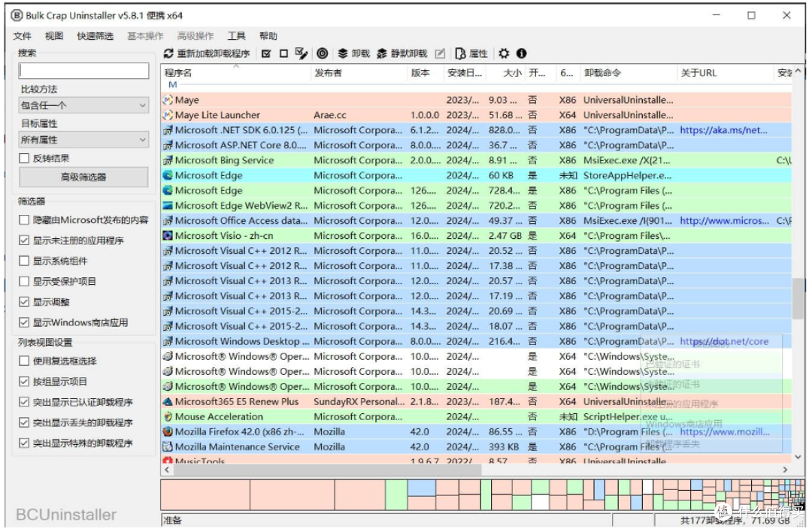Sort by the 发布者 column header
Screen dimensions: 812x529
pos(359,73)
